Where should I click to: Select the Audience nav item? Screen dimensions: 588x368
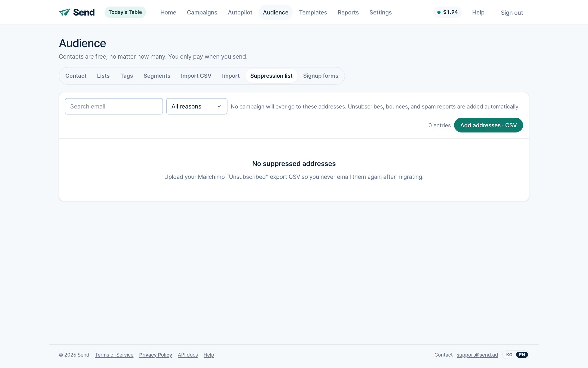(275, 12)
